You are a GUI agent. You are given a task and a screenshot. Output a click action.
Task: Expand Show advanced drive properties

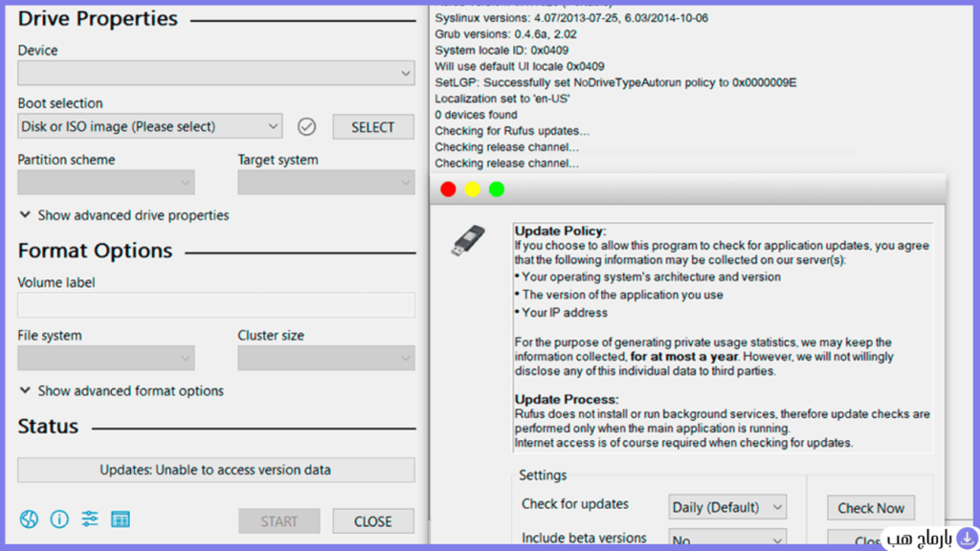click(x=124, y=215)
